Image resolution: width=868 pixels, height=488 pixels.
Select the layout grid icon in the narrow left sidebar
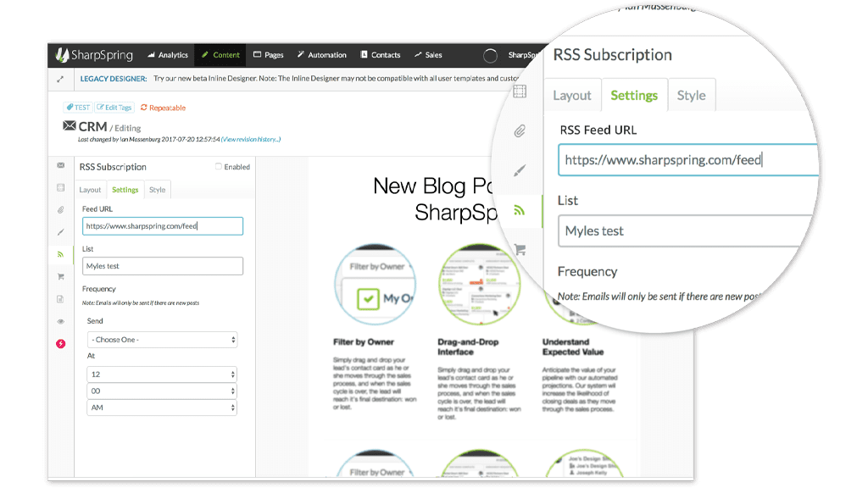[x=61, y=187]
